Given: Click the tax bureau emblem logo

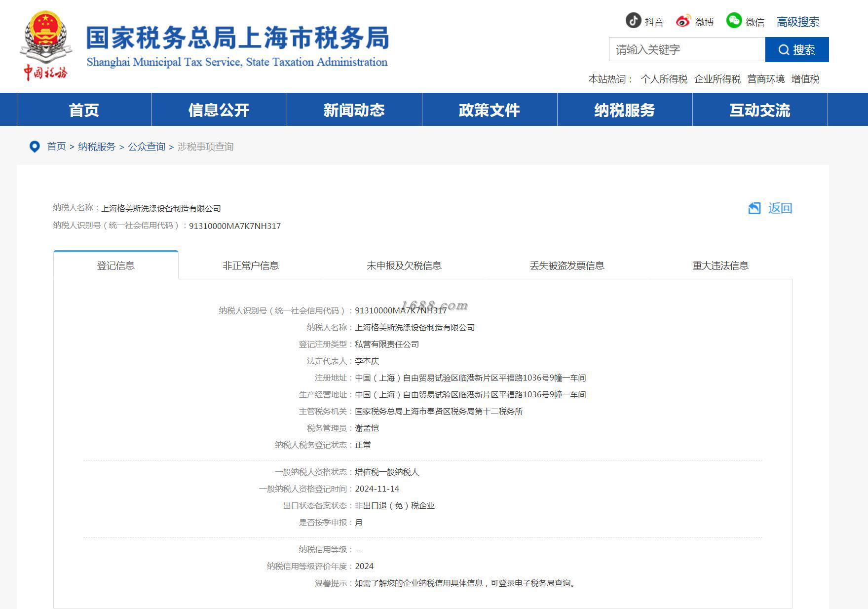Looking at the screenshot, I should click(46, 45).
